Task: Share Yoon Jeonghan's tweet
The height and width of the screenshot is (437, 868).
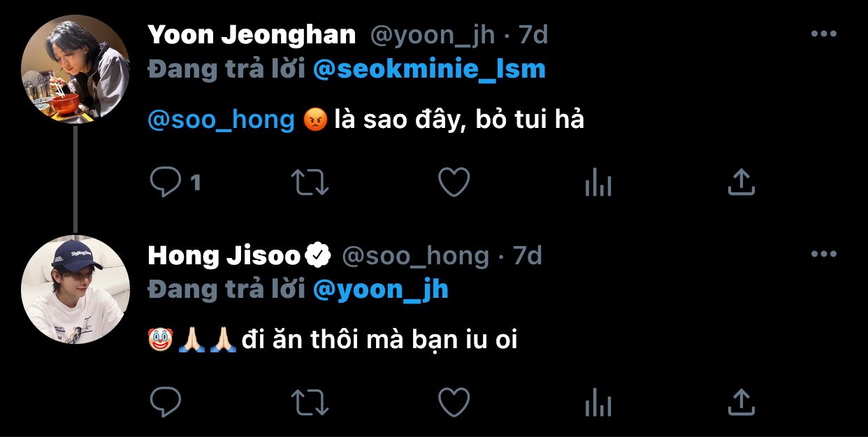Action: coord(741,182)
